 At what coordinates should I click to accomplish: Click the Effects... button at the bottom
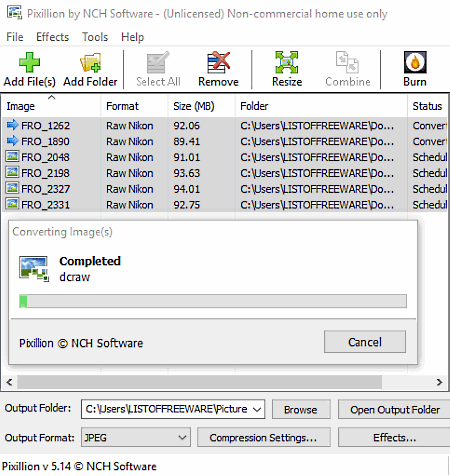tap(395, 437)
